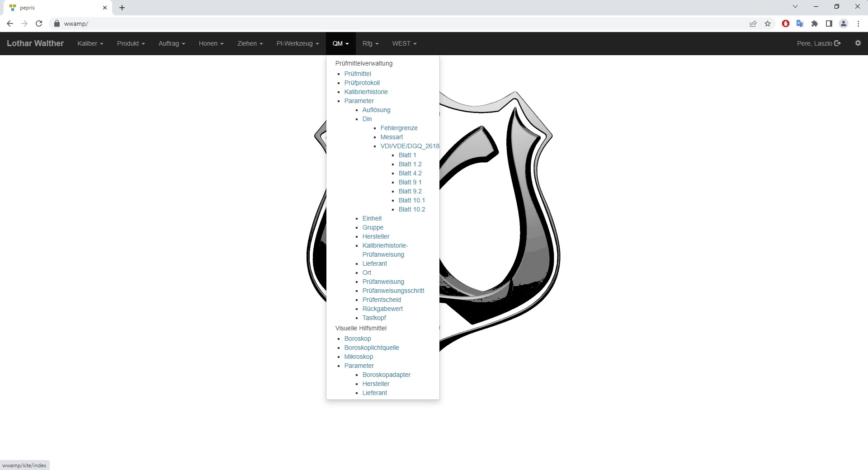Open the Auflösung parameter entry
The height and width of the screenshot is (470, 868).
coord(376,110)
